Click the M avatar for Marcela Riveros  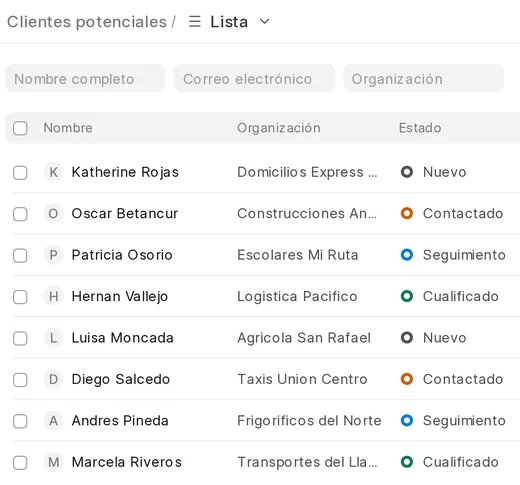pos(53,462)
